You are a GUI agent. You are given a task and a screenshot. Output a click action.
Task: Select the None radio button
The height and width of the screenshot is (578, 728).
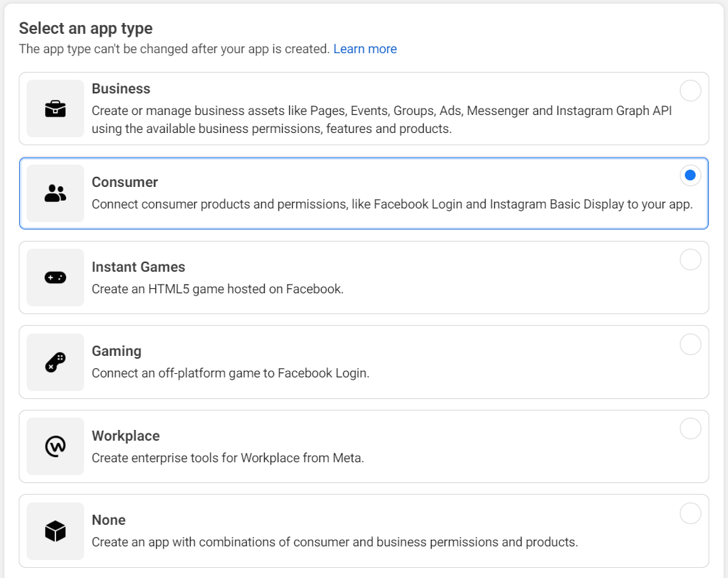[691, 513]
